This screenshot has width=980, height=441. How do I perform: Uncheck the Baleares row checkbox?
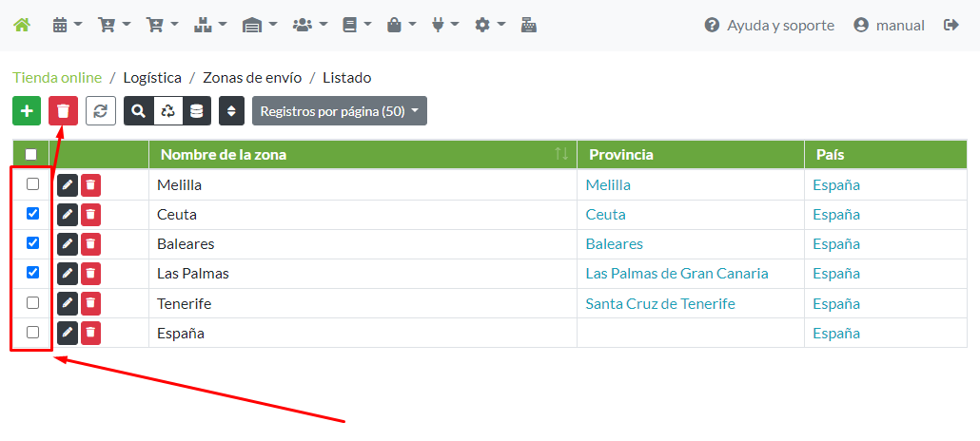(x=32, y=243)
